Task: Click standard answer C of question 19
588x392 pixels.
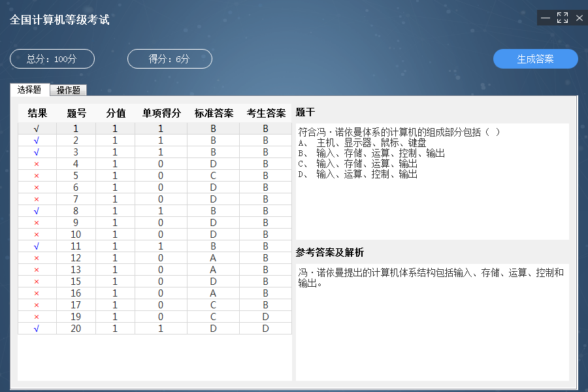Action: [213, 317]
